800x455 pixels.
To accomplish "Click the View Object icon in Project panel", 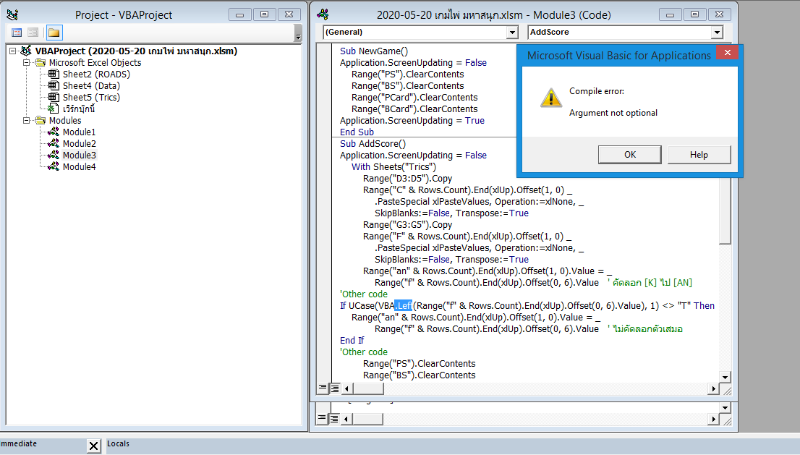I will [33, 32].
